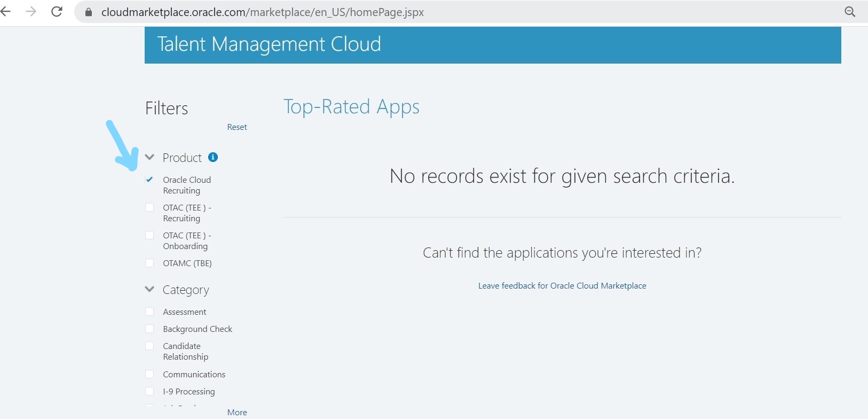Click the padlock site security icon

[89, 12]
